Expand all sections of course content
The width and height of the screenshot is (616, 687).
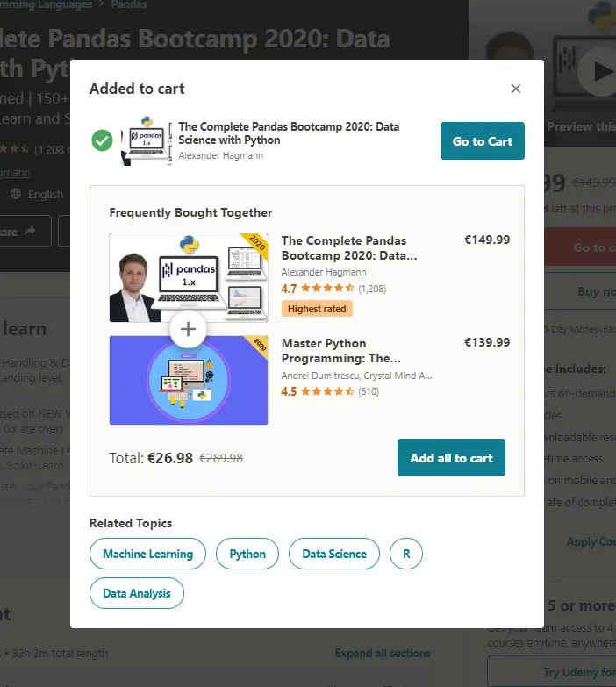click(383, 653)
